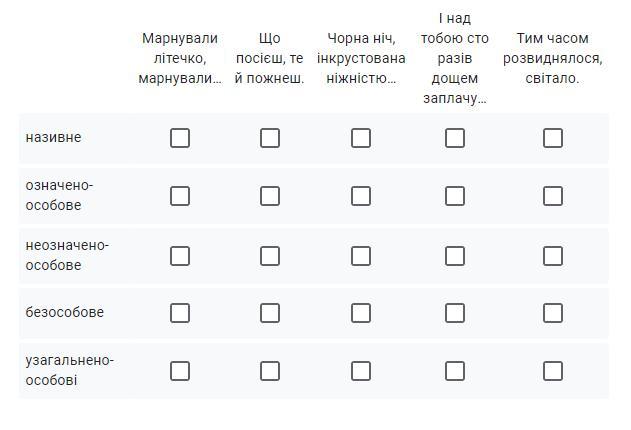This screenshot has width=631, height=430.
Task: Tick 'означено-особове' for 'І над тобою сто разів'
Action: 455,196
